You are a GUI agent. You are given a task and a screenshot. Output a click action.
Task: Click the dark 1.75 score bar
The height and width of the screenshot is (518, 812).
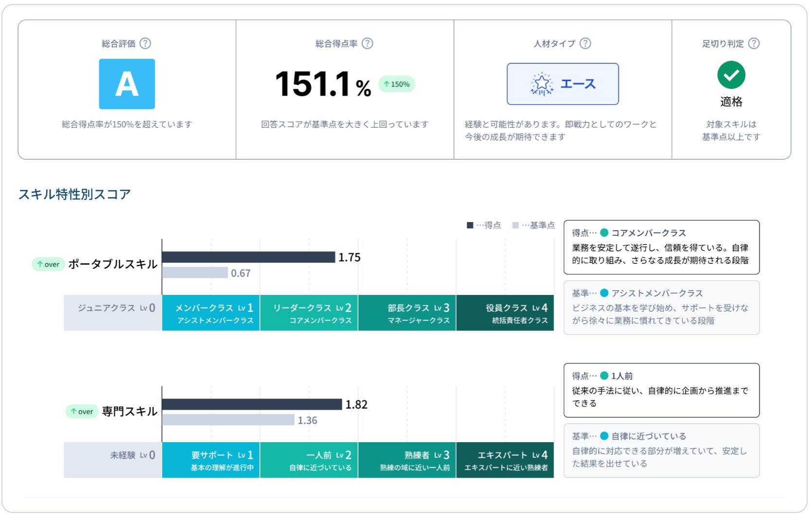[x=248, y=257]
